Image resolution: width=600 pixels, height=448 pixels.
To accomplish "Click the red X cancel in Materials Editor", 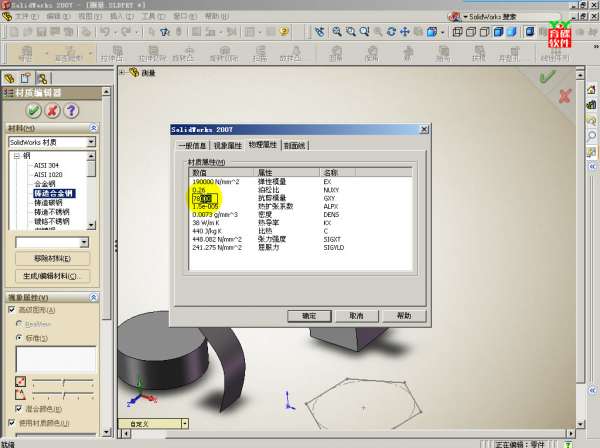I will coord(52,110).
